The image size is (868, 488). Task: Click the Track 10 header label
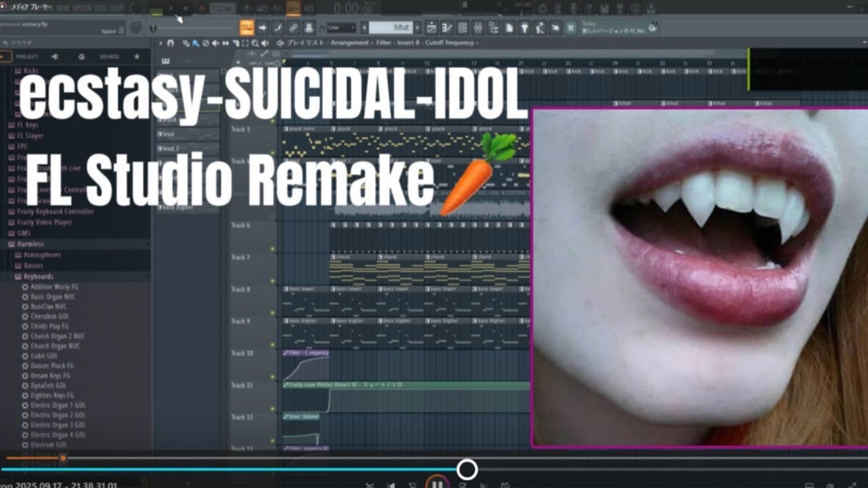242,353
